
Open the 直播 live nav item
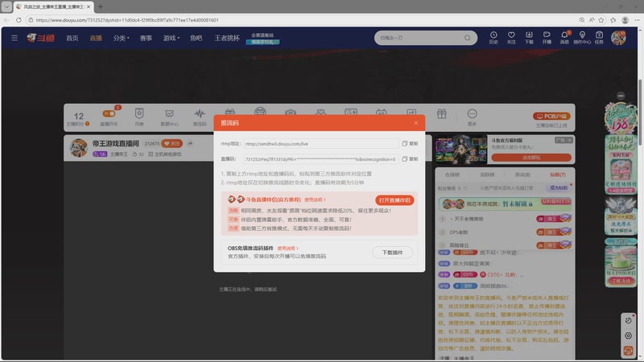pyautogui.click(x=96, y=38)
